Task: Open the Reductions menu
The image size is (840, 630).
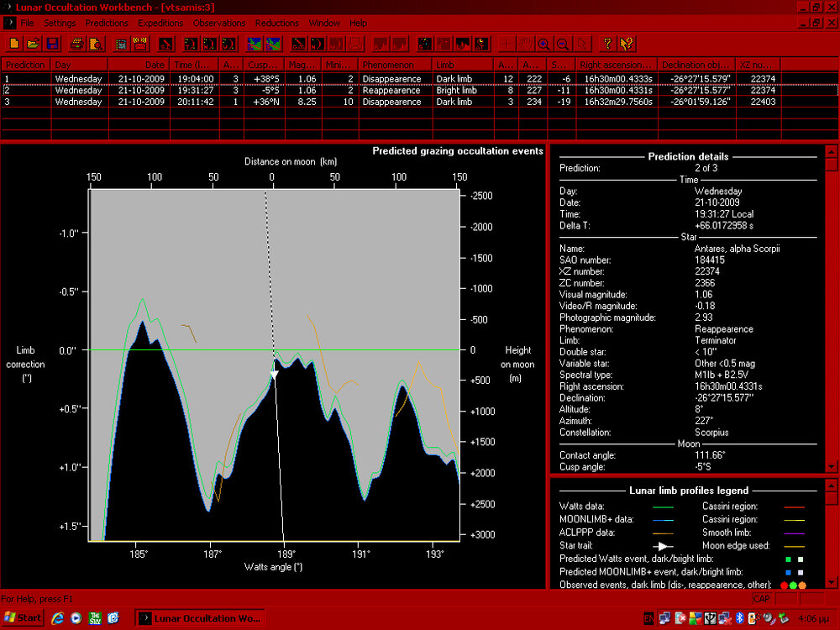Action: pos(276,23)
